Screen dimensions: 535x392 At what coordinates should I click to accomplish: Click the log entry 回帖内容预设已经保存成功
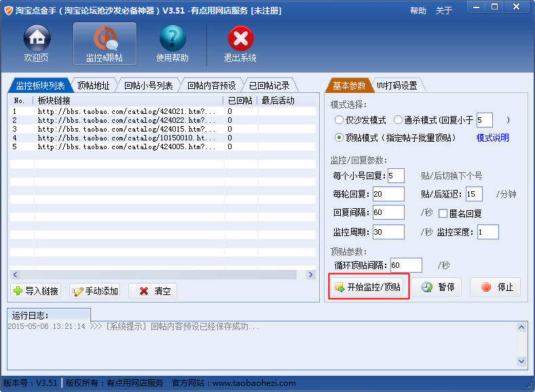pyautogui.click(x=133, y=326)
